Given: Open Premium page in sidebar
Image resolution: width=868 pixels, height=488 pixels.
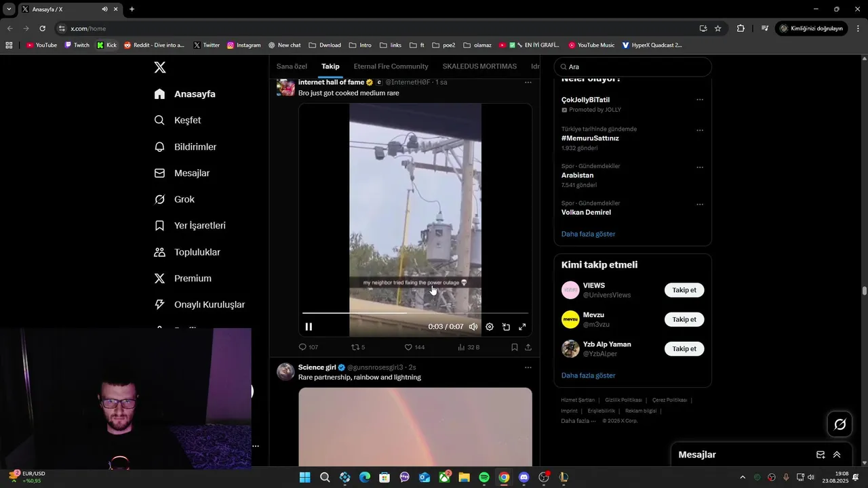Looking at the screenshot, I should (182, 279).
